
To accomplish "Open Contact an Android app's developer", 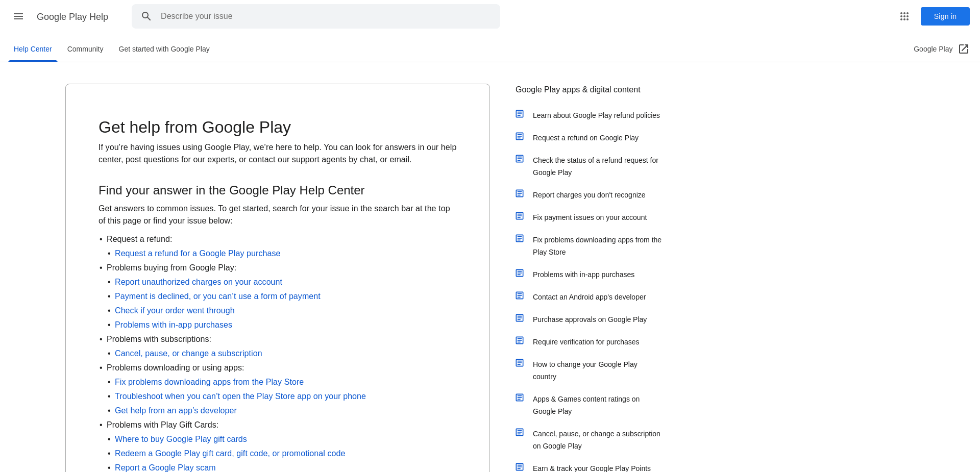I will (589, 296).
